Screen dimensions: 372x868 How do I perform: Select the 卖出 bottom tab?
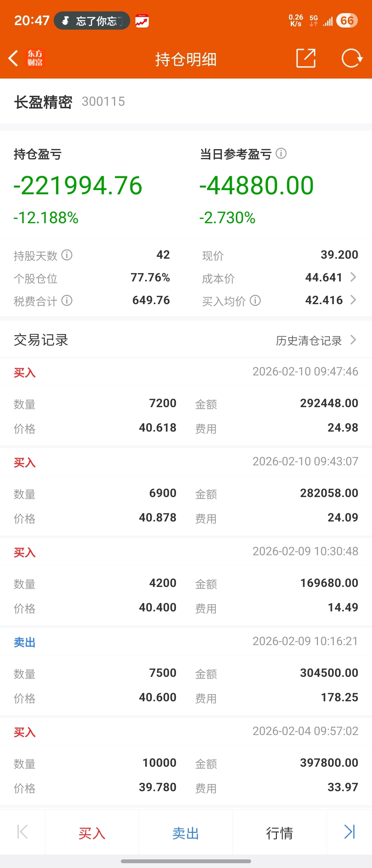click(x=186, y=833)
